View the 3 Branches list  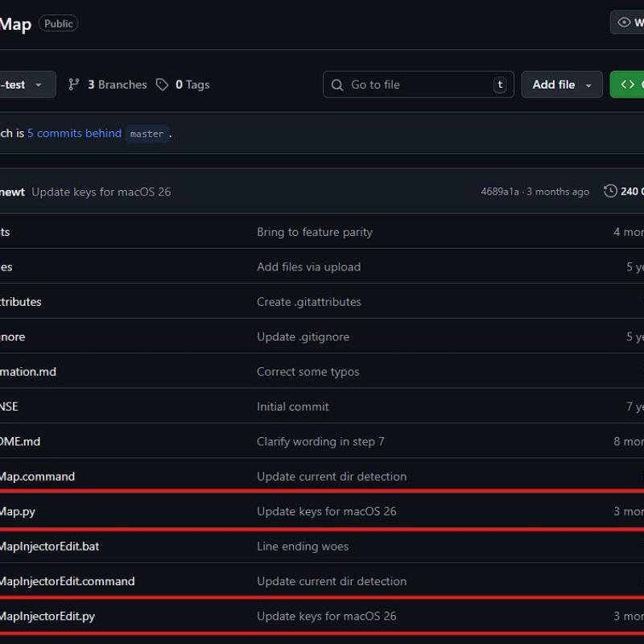(x=117, y=85)
